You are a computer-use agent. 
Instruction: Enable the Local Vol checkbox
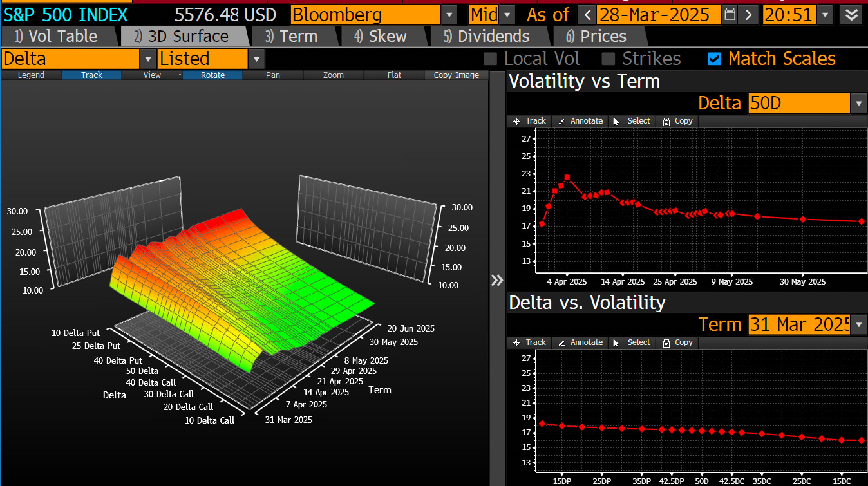[490, 59]
